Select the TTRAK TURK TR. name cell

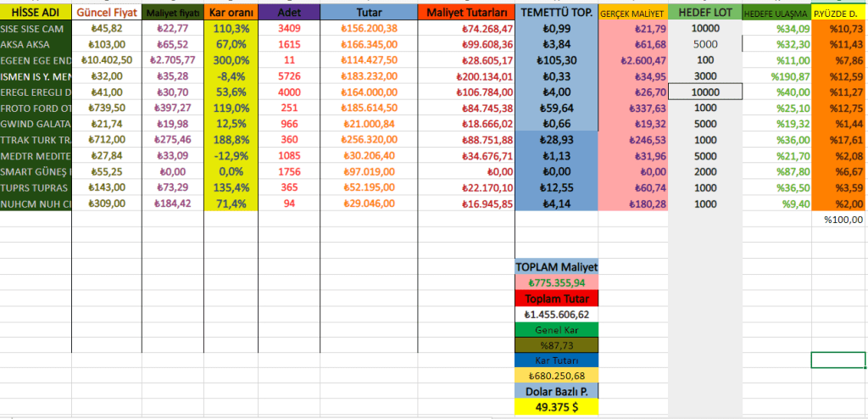coord(36,139)
